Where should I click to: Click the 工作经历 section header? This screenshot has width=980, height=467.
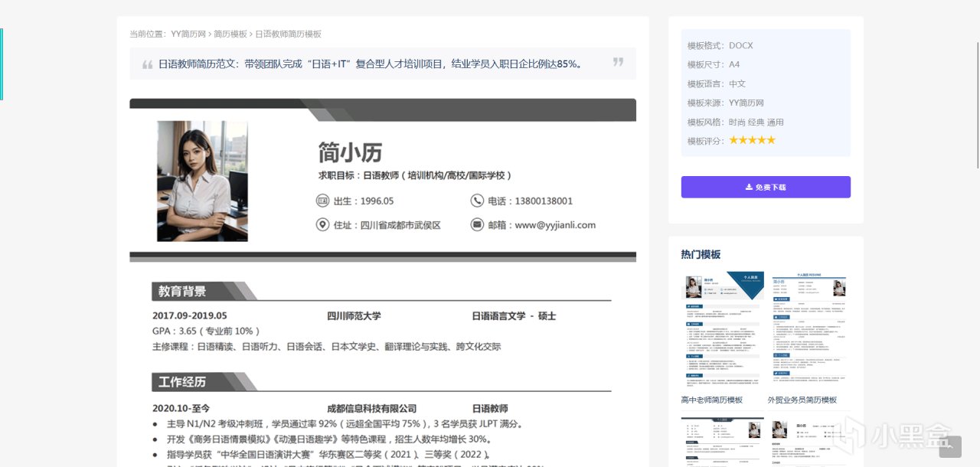[x=182, y=381]
